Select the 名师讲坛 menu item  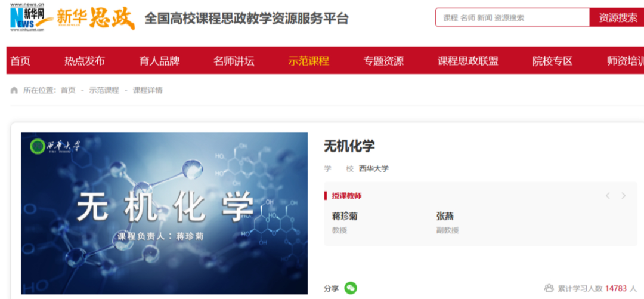(234, 61)
